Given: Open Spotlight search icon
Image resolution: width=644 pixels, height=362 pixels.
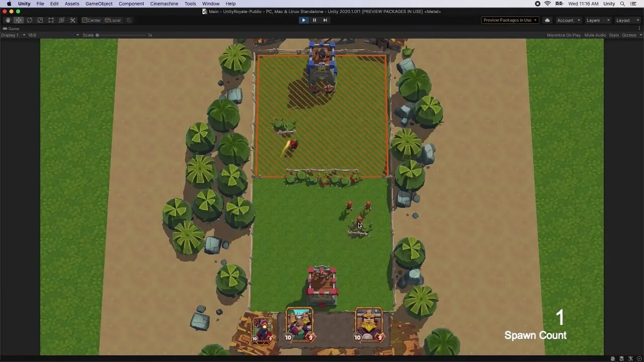Looking at the screenshot, I should (x=622, y=4).
